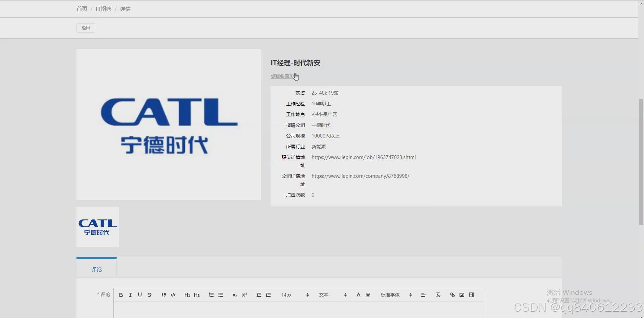This screenshot has width=644, height=318.
Task: Click the large CATL company image
Action: (169, 124)
